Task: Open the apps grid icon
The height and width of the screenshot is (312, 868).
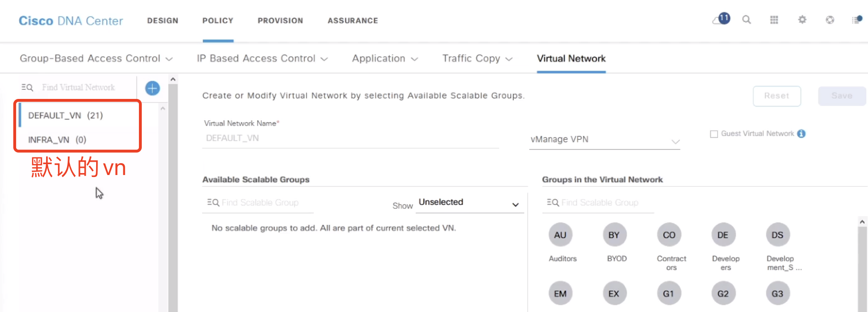Action: (774, 20)
